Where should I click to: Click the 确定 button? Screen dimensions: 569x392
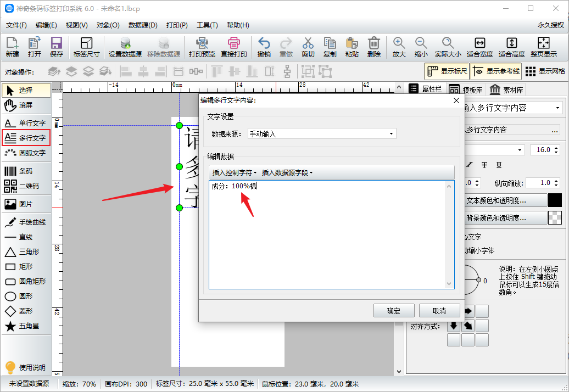[393, 311]
